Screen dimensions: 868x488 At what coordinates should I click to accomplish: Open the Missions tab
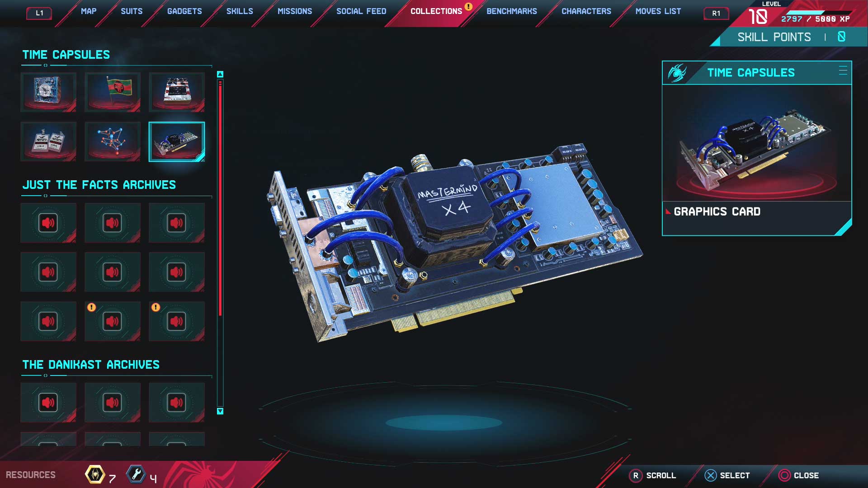pyautogui.click(x=295, y=11)
